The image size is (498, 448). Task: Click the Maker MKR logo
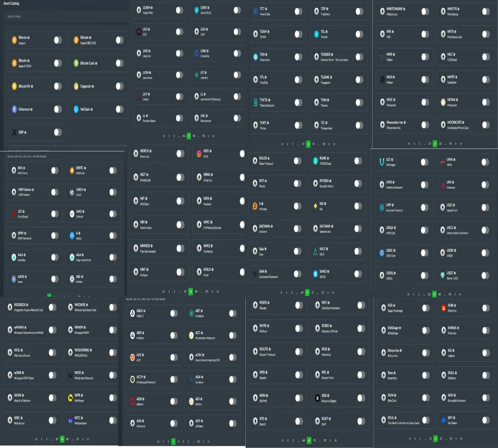382,57
